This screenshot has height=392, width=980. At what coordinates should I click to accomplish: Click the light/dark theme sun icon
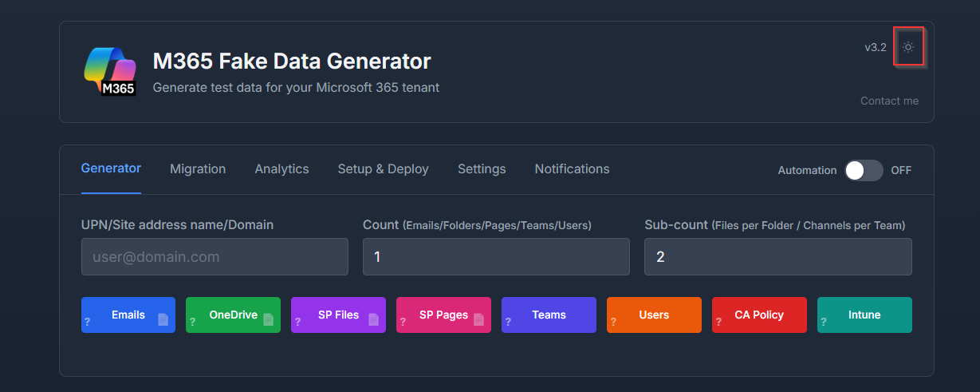click(907, 48)
